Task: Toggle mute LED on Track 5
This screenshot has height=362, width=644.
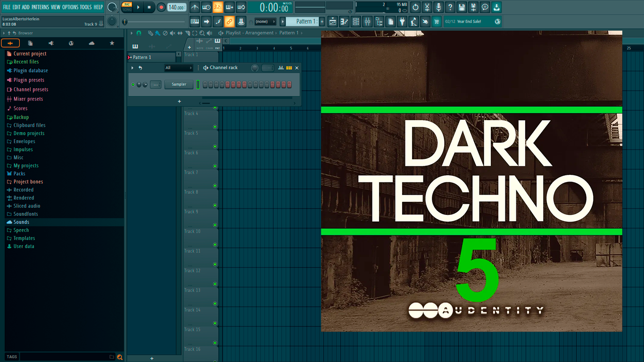Action: click(x=215, y=147)
